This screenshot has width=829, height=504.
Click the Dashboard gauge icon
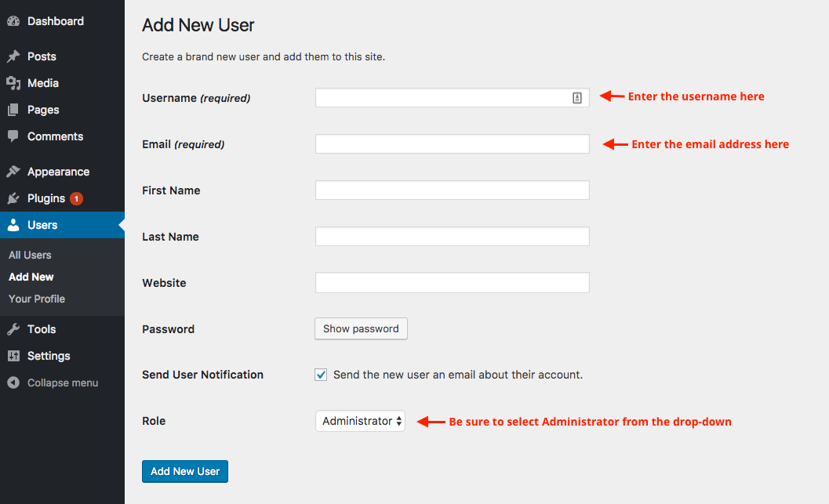pos(13,21)
